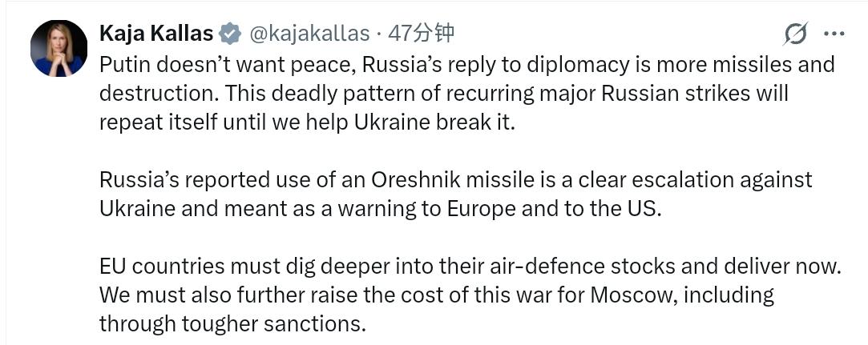The width and height of the screenshot is (868, 345).
Task: Click the final line "through tougher sanctions."
Action: (232, 323)
